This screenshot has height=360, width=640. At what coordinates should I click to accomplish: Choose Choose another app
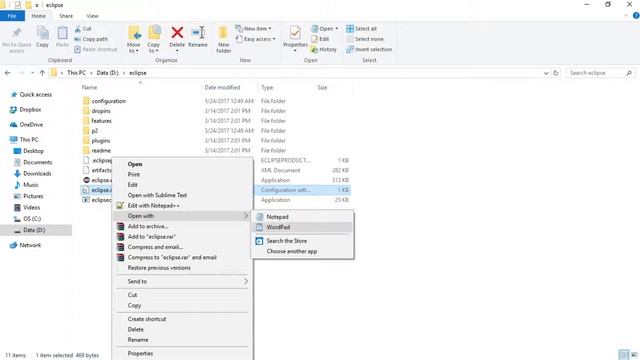click(292, 251)
